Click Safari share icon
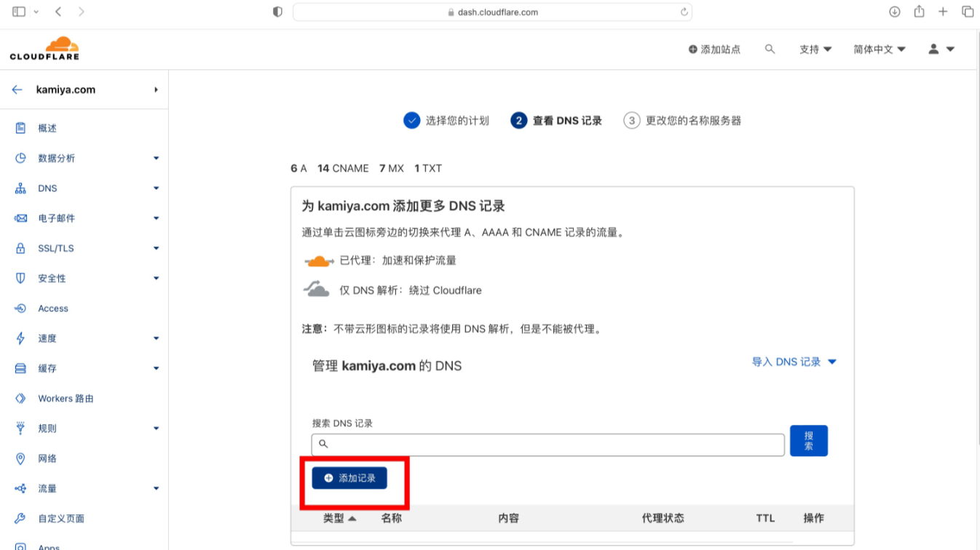The width and height of the screenshot is (980, 550). [x=919, y=11]
